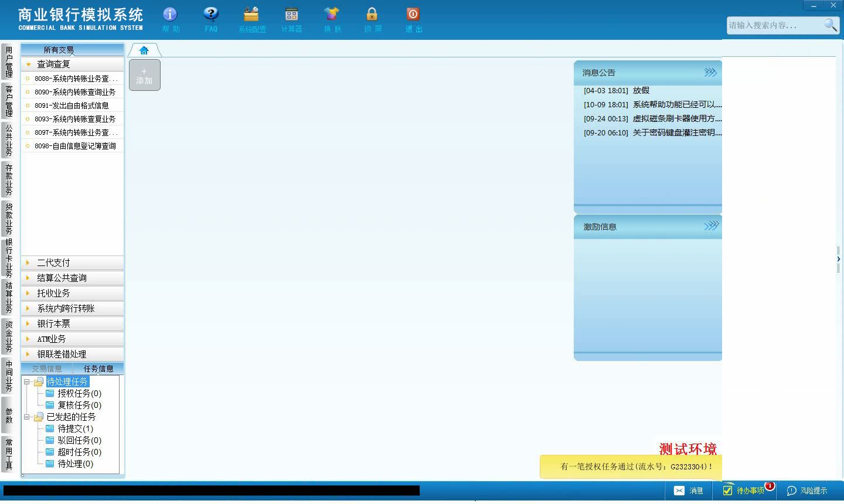Select the 银行卡业务 side tab
This screenshot has height=504, width=844.
click(8, 258)
